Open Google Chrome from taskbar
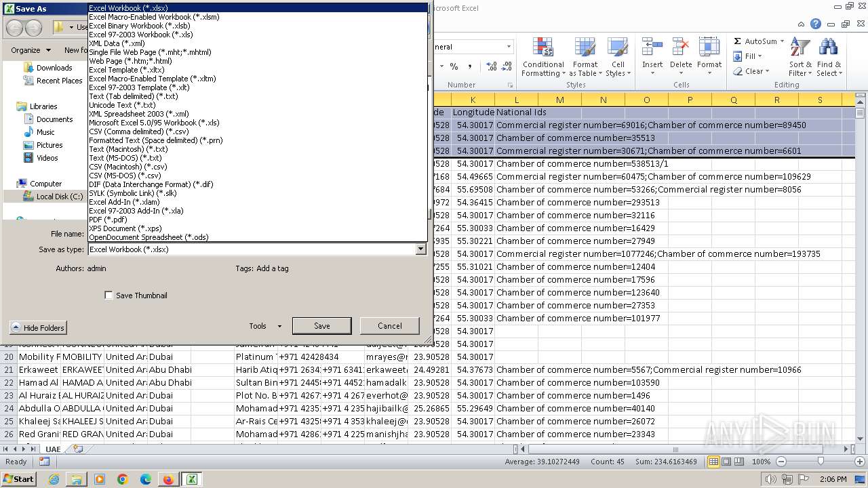 click(123, 479)
